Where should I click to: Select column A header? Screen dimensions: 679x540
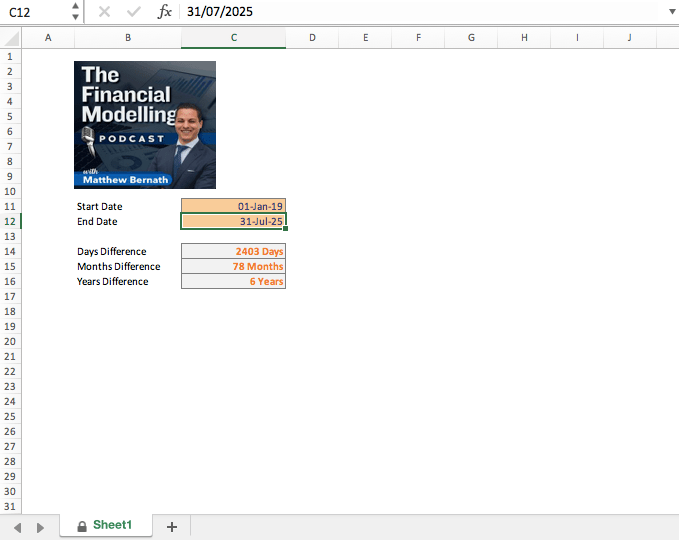coord(48,38)
